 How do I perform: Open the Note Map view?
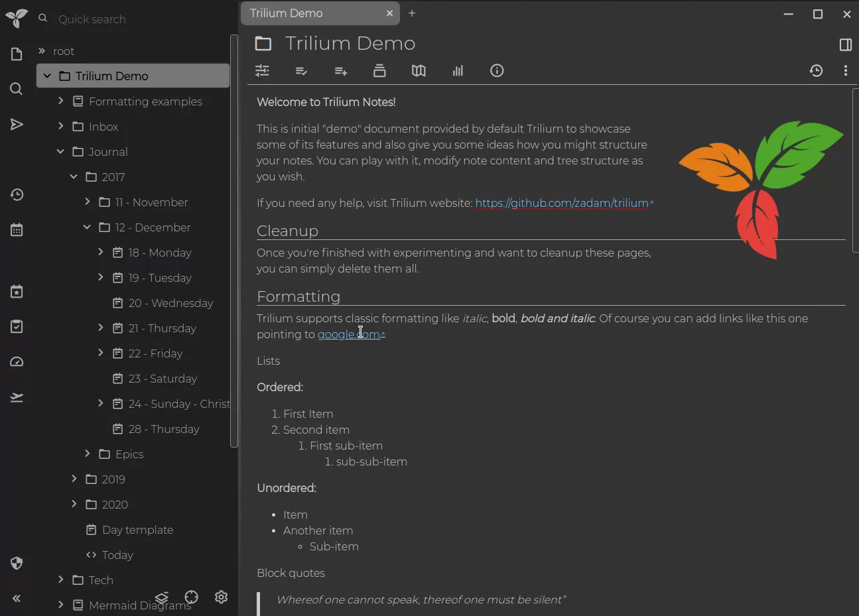(x=419, y=71)
